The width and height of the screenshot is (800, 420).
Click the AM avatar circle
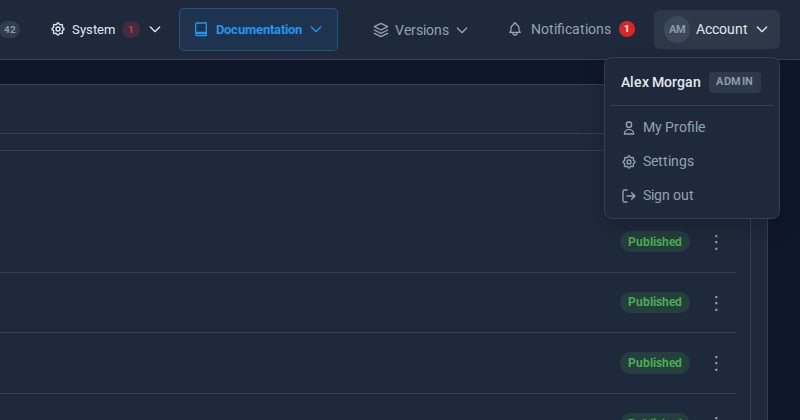[677, 30]
